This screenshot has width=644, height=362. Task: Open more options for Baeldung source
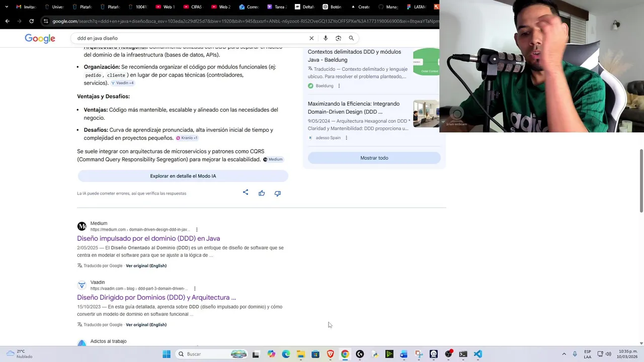[339, 86]
